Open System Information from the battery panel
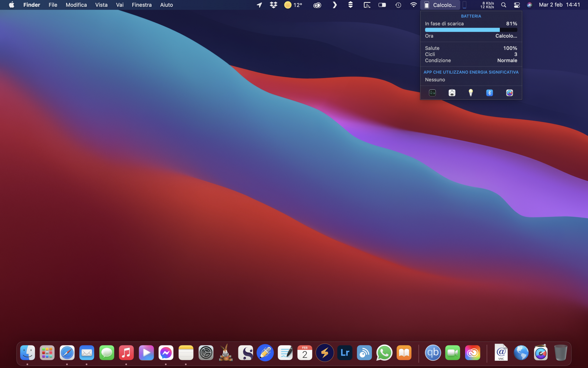Viewport: 588px width, 368px height. point(452,93)
